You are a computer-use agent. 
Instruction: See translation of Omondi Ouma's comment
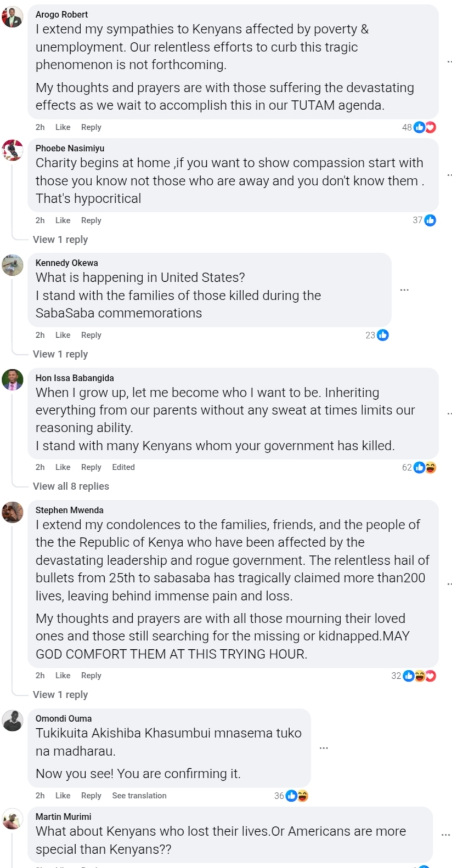[x=139, y=796]
